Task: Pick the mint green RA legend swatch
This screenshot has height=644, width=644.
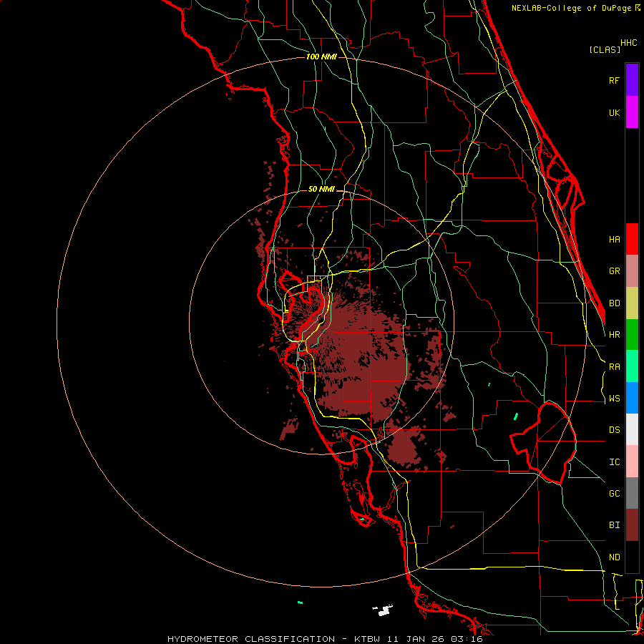Action: pos(632,366)
